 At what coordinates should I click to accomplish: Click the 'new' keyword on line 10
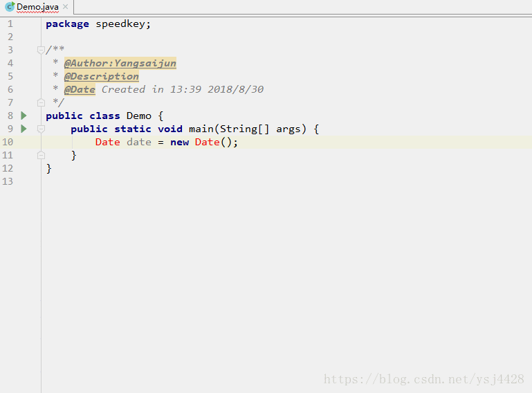(x=179, y=143)
